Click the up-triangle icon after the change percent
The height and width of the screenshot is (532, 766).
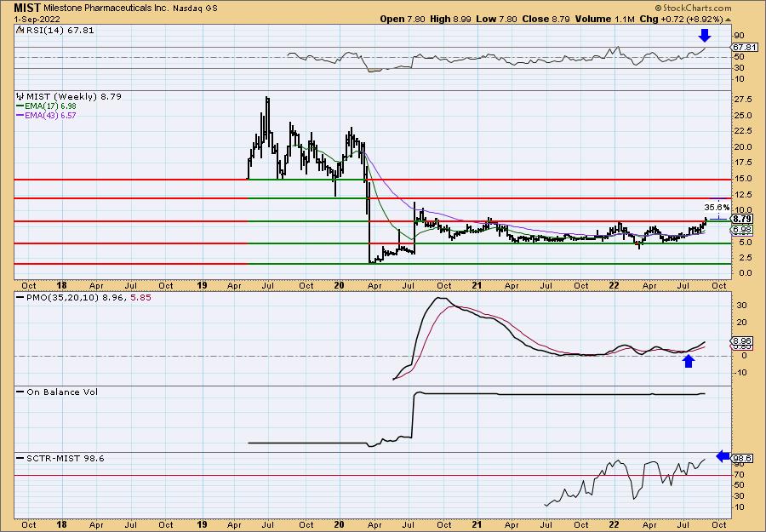tap(728, 20)
